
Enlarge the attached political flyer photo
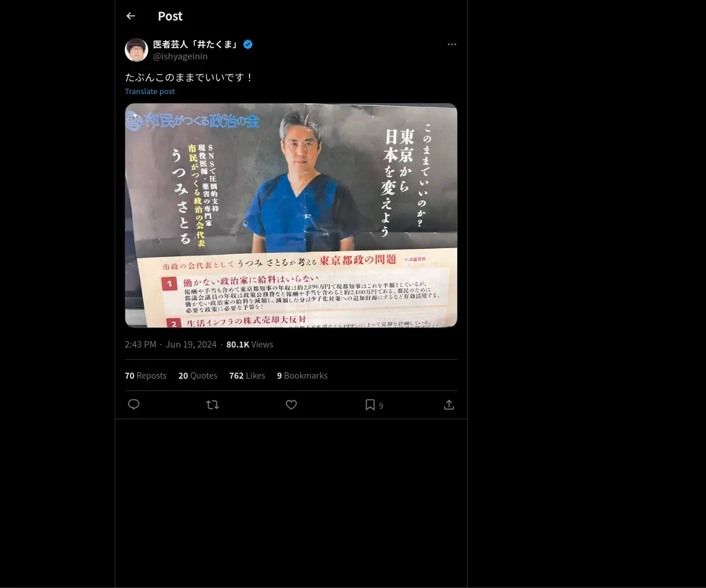291,215
